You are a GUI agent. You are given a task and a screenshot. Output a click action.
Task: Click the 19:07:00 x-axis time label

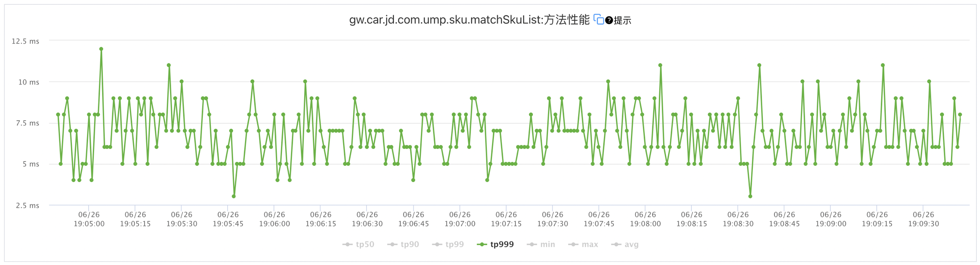[x=460, y=219]
